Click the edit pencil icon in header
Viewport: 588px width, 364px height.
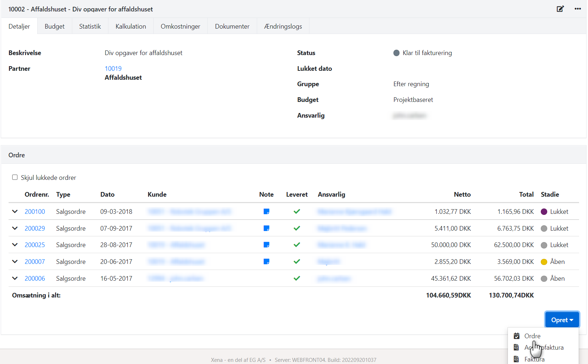coord(560,9)
